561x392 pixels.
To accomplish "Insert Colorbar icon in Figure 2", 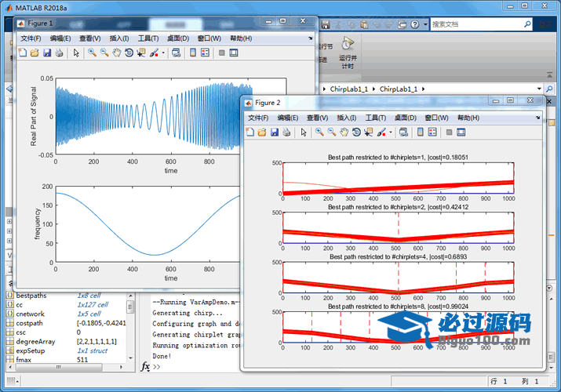I will point(421,132).
